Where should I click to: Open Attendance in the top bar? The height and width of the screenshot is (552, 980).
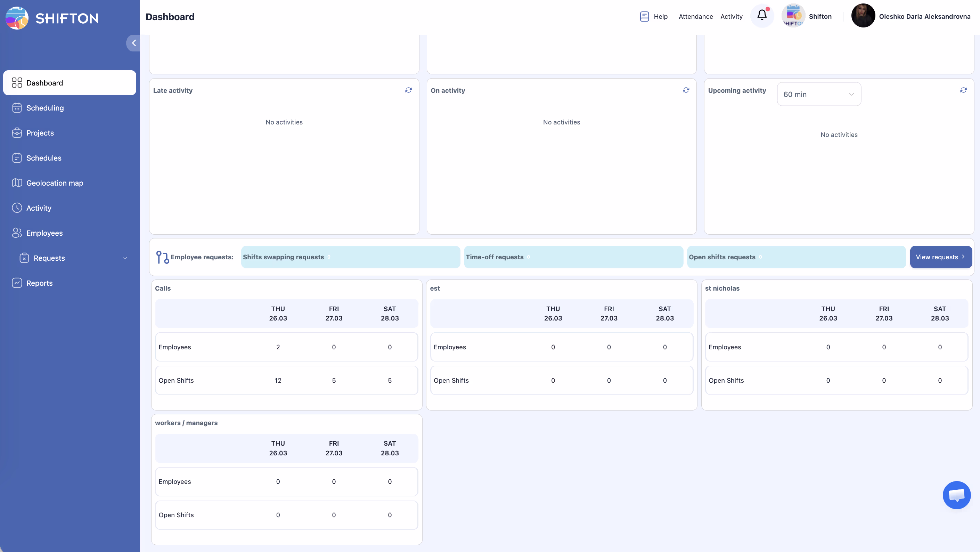695,16
